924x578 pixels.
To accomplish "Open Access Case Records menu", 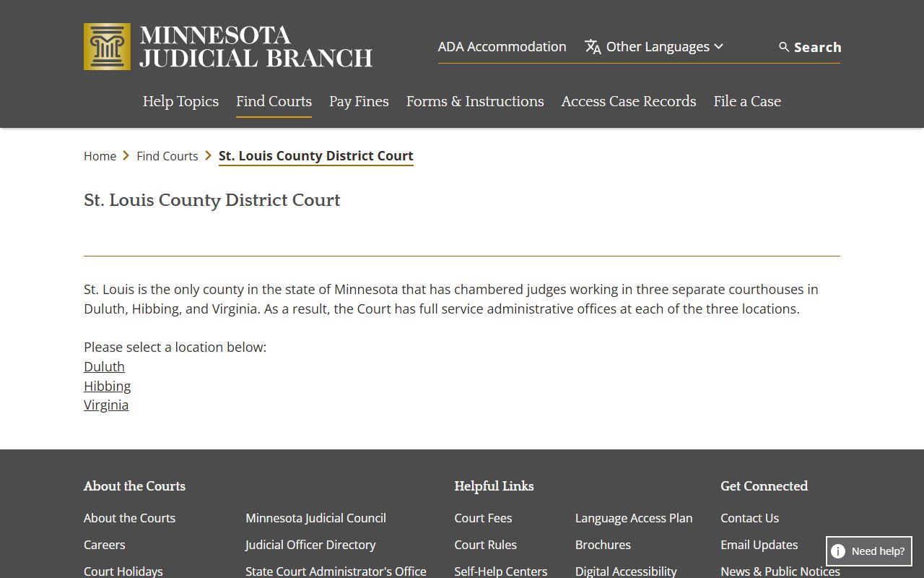I will 629,101.
